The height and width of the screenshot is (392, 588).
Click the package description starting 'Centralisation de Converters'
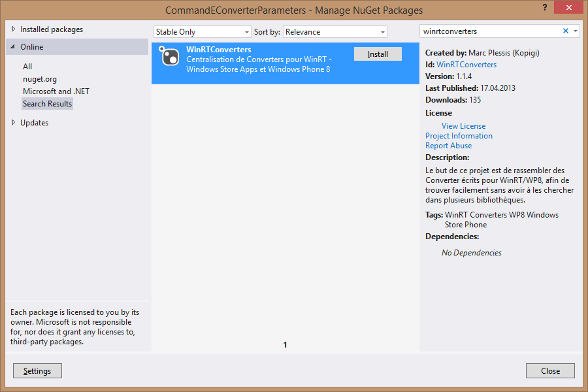259,64
